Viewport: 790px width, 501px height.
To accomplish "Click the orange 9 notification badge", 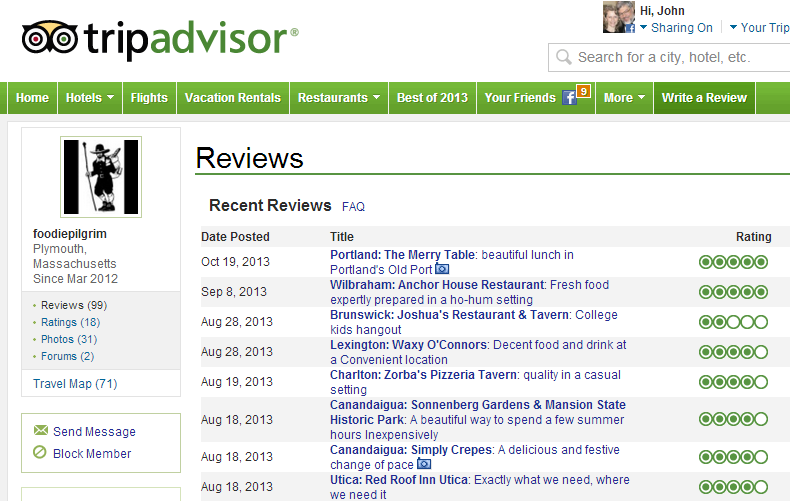I will point(583,91).
